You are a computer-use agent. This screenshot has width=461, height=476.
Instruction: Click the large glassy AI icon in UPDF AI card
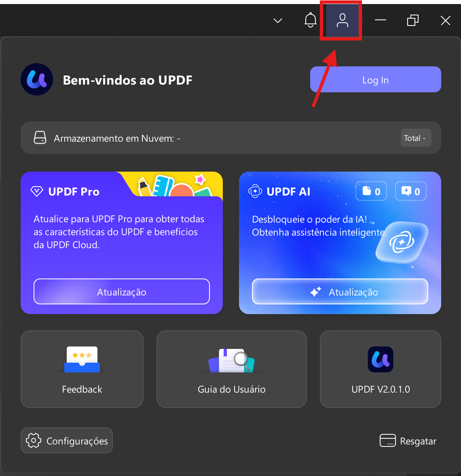coord(402,242)
